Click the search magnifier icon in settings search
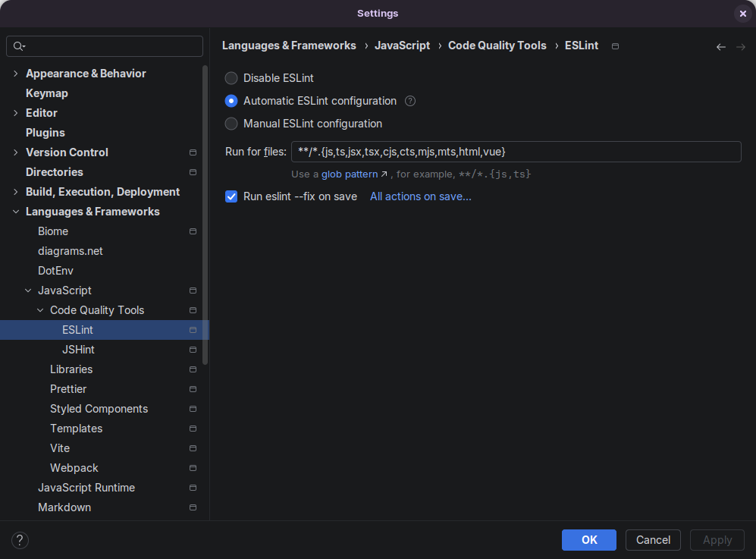756x559 pixels. (x=19, y=46)
